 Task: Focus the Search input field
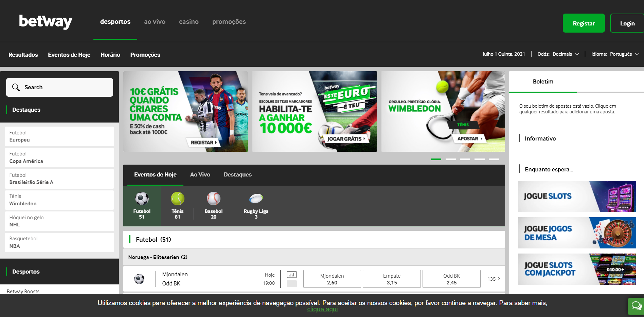pyautogui.click(x=59, y=87)
